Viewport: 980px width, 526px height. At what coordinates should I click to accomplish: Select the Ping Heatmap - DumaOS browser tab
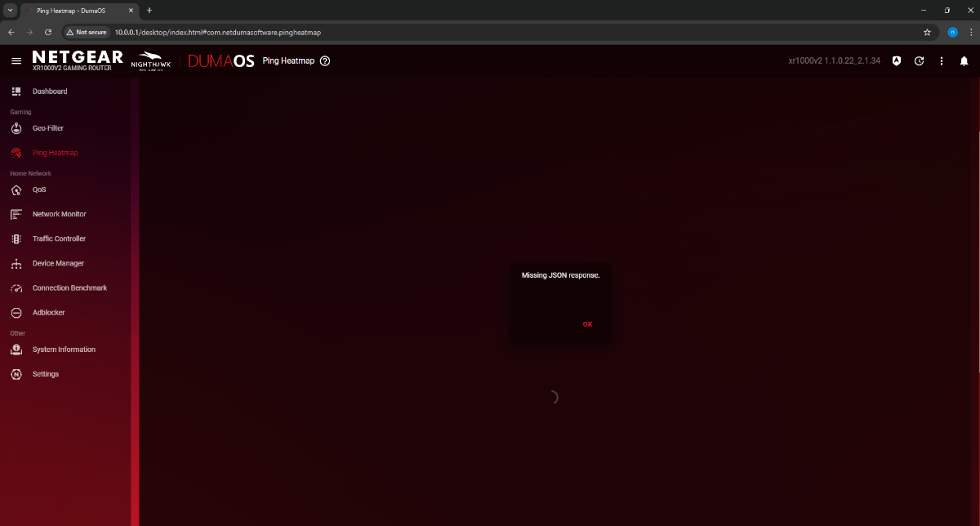pos(78,11)
